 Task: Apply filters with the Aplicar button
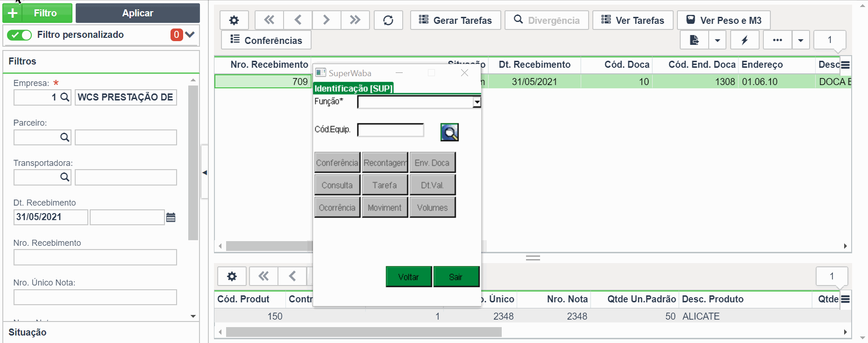point(138,13)
